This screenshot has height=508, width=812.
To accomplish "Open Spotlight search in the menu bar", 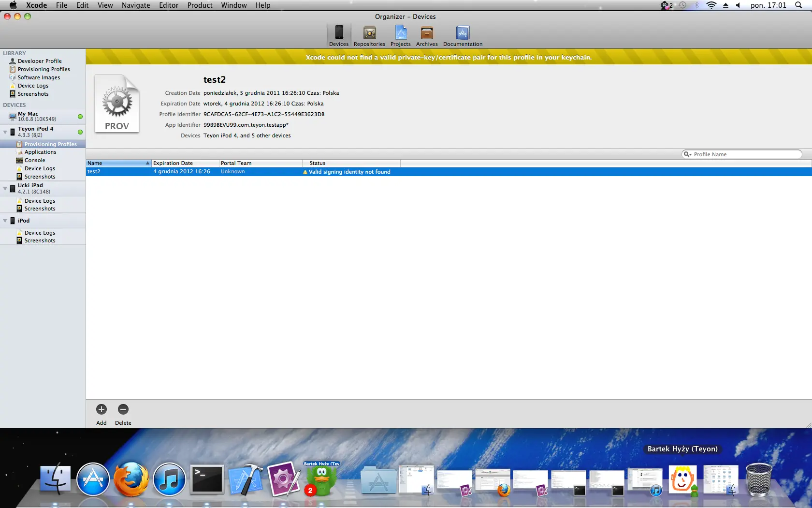I will (798, 5).
